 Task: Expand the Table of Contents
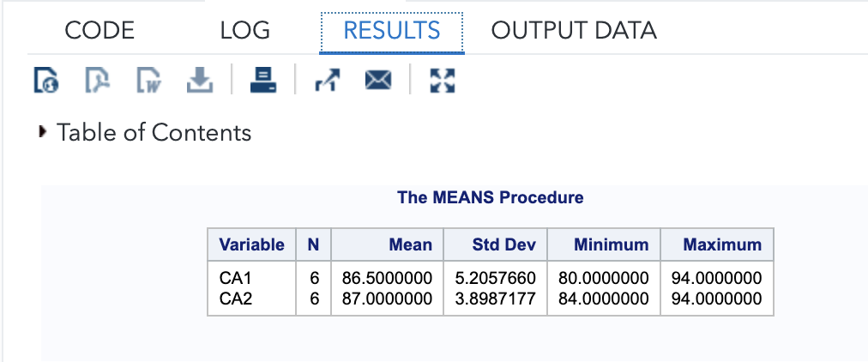[x=41, y=133]
